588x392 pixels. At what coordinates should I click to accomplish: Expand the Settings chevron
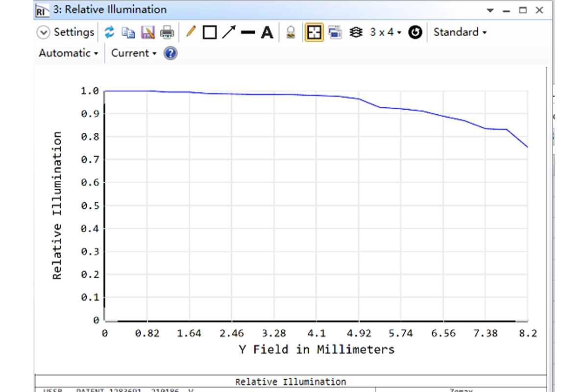coord(44,33)
